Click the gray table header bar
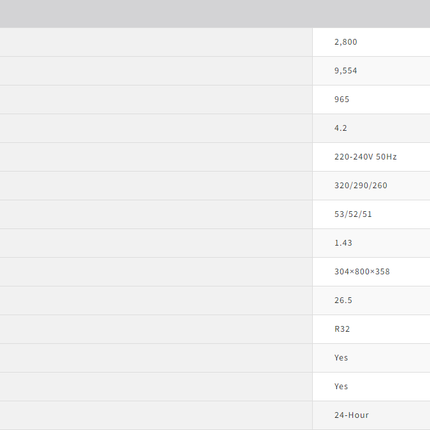Screen dimensions: 430x430 pyautogui.click(x=215, y=14)
